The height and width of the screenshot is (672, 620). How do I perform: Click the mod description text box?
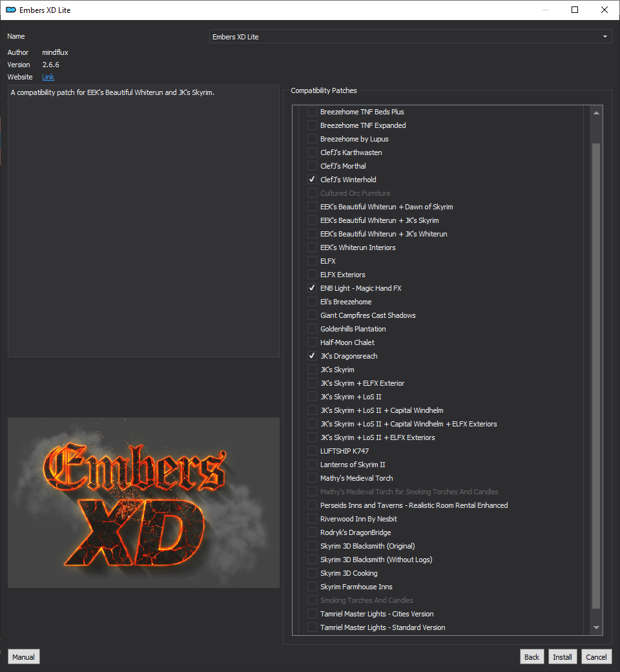[143, 221]
